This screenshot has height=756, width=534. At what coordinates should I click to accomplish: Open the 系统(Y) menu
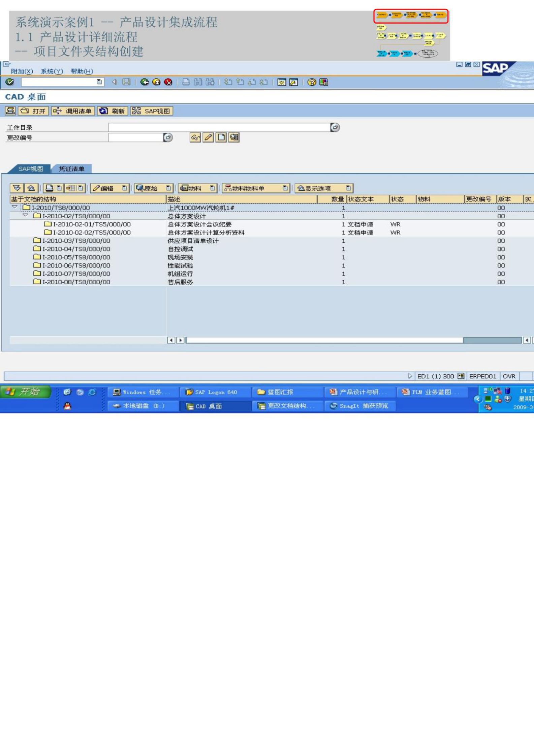tap(52, 71)
